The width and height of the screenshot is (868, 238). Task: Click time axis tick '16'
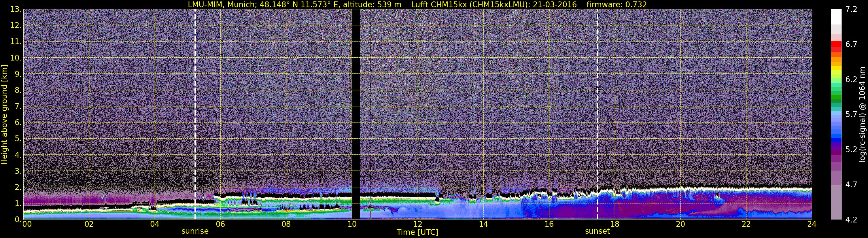click(549, 224)
